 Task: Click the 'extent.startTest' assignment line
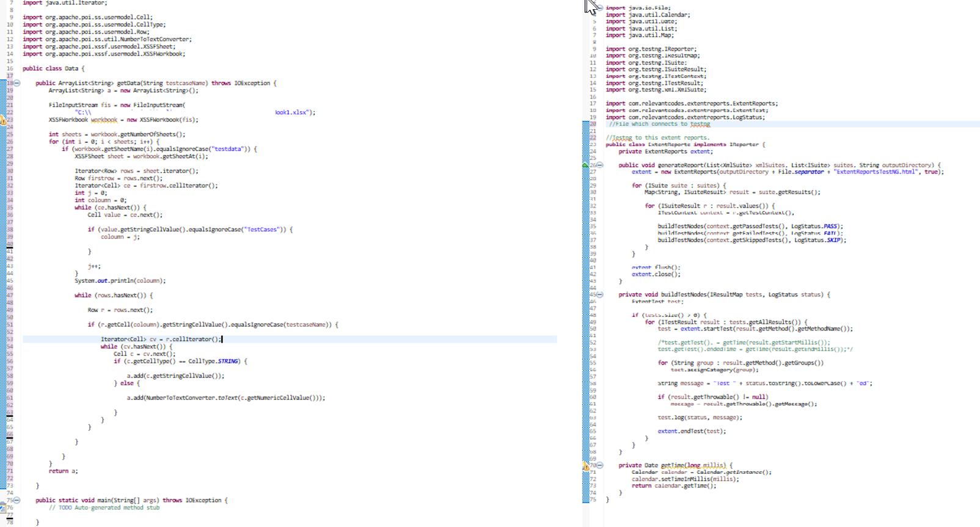[755, 329]
